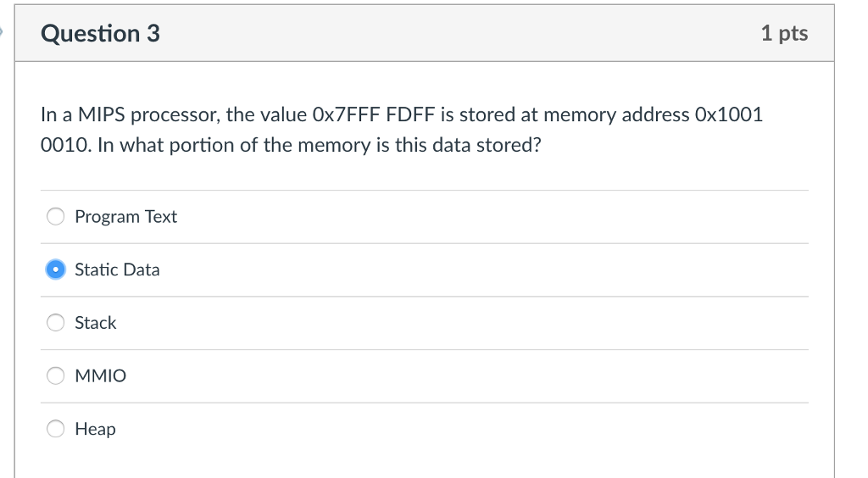Select the Program Text radio button
The width and height of the screenshot is (868, 478).
tap(56, 217)
